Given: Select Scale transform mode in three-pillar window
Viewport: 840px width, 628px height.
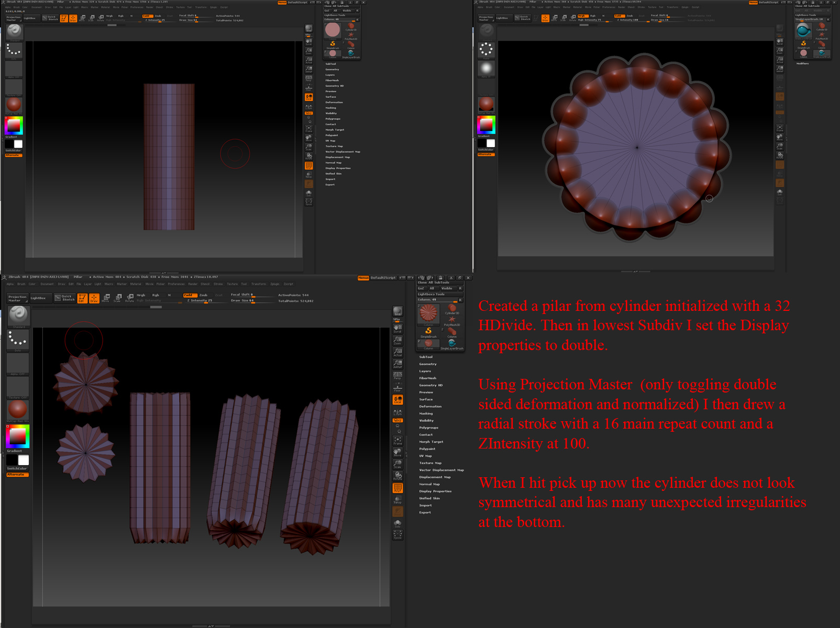Looking at the screenshot, I should [x=117, y=298].
